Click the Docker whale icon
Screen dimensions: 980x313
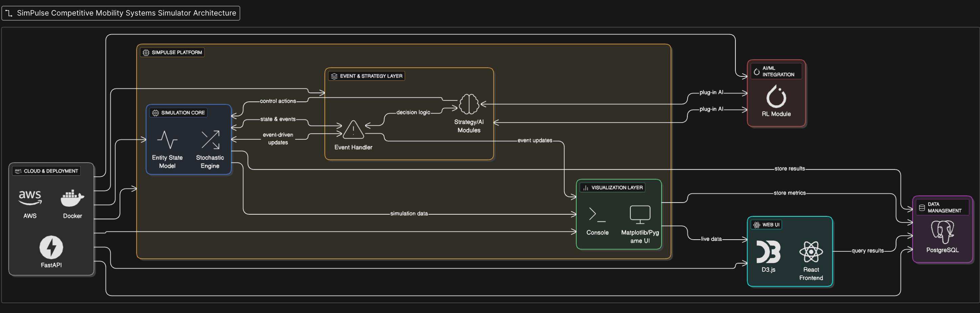(72, 198)
